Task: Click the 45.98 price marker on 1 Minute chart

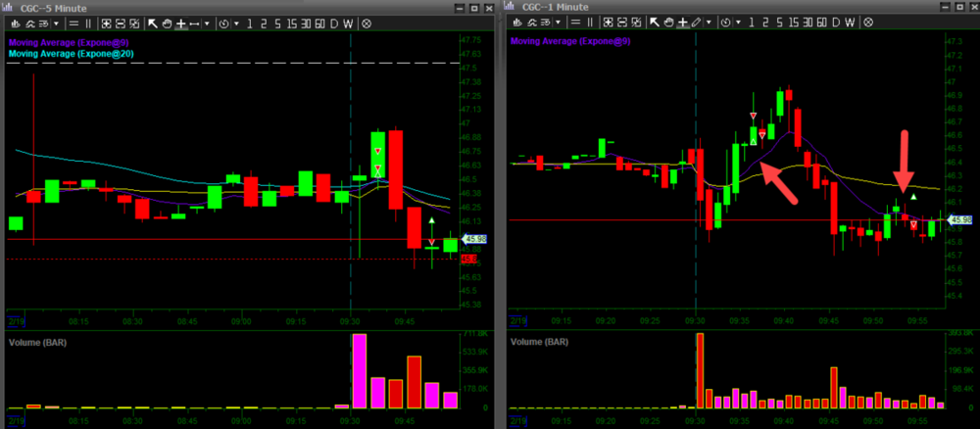Action: [x=964, y=220]
